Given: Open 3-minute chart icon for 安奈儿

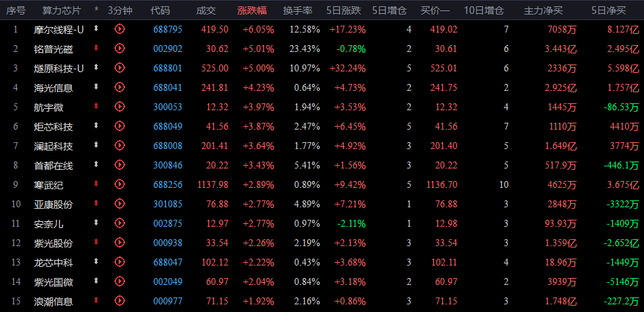Looking at the screenshot, I should pos(119,223).
